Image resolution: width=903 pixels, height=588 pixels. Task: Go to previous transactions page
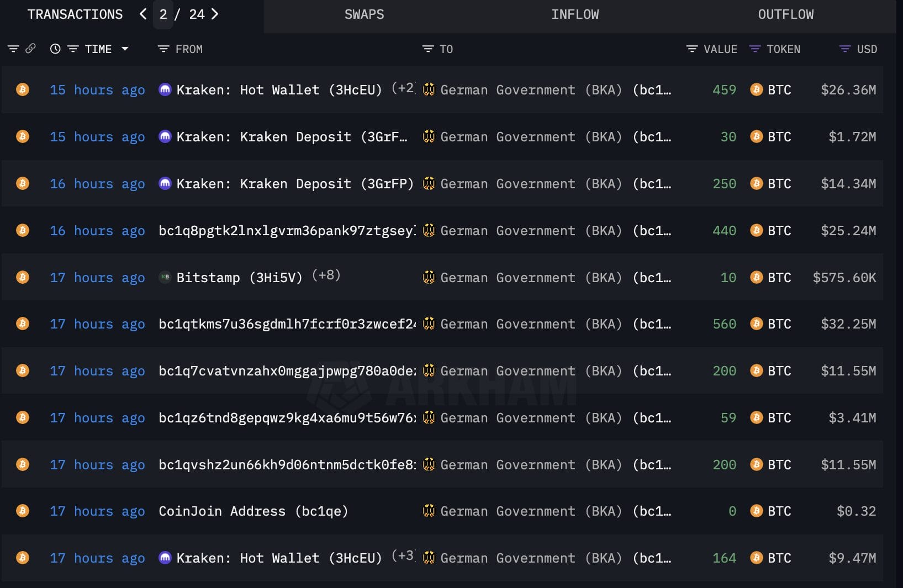(143, 14)
